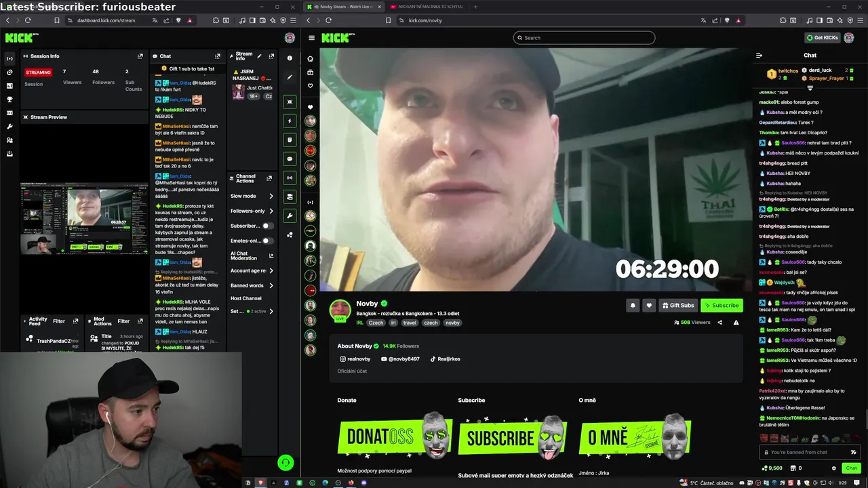868x488 pixels.
Task: Pop out the Activity Feed panel
Action: click(76, 321)
